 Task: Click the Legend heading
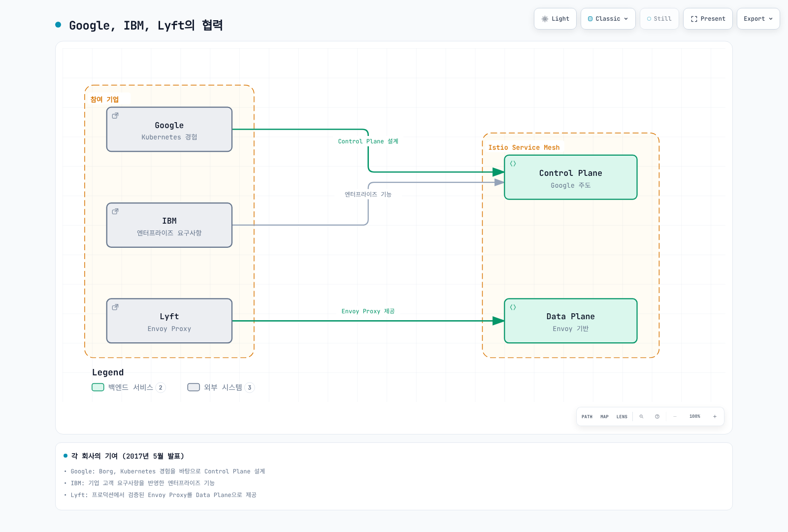tap(108, 372)
